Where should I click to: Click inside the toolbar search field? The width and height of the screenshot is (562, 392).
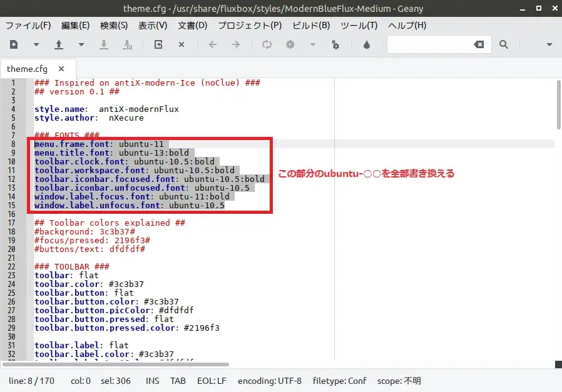429,44
